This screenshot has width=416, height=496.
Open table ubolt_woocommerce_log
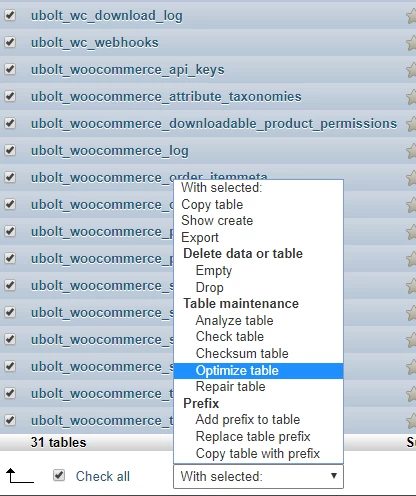tap(110, 151)
